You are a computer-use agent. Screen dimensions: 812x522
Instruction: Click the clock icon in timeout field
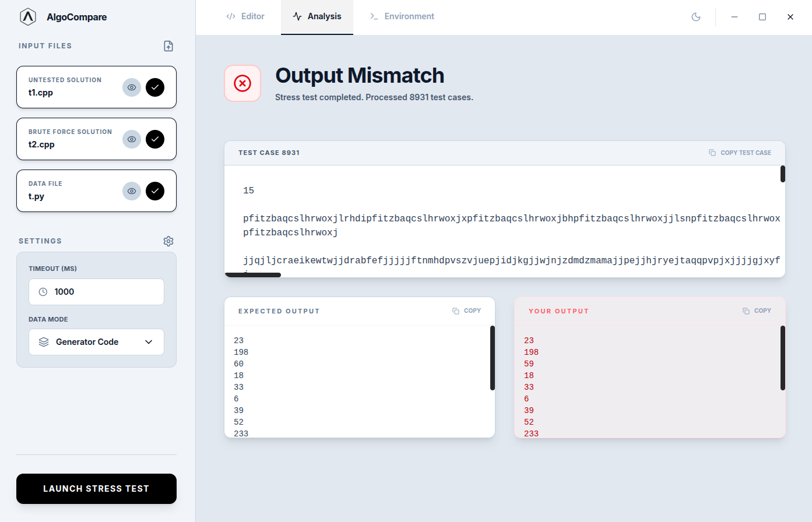[x=43, y=292]
